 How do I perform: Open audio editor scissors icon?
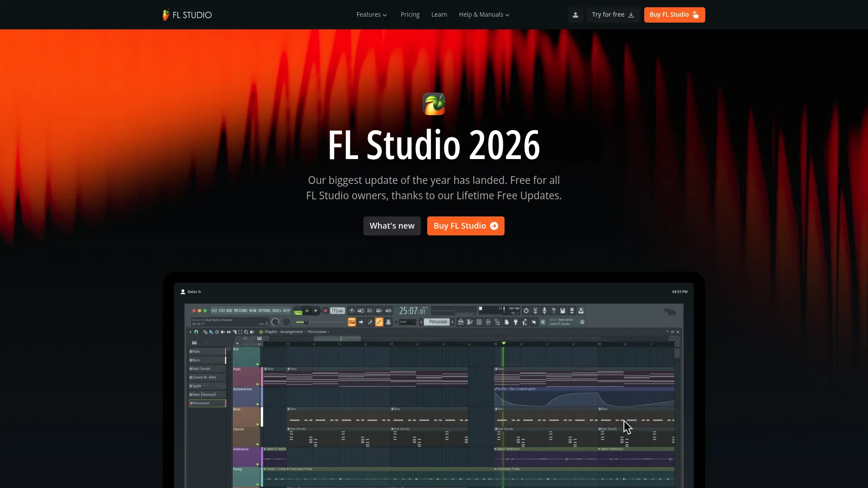pyautogui.click(x=535, y=310)
